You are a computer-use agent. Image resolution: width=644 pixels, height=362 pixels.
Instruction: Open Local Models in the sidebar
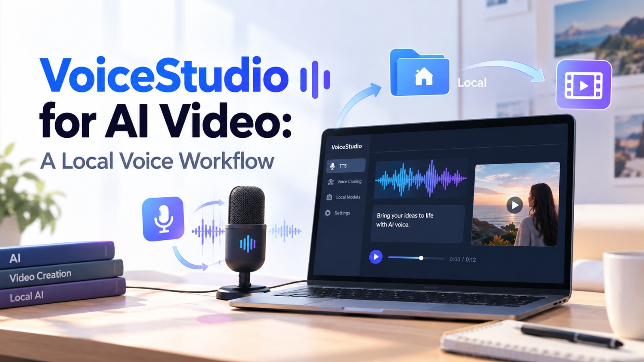click(x=343, y=197)
